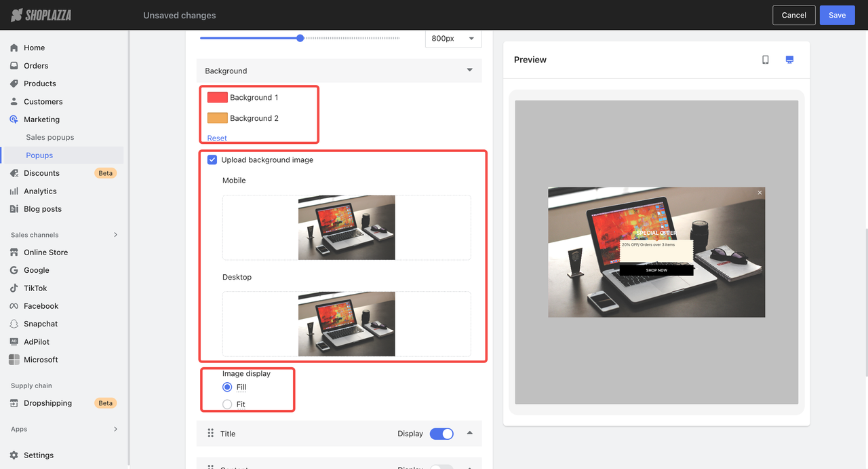Uncheck Upload background image checkbox
The image size is (868, 469).
[x=212, y=160]
